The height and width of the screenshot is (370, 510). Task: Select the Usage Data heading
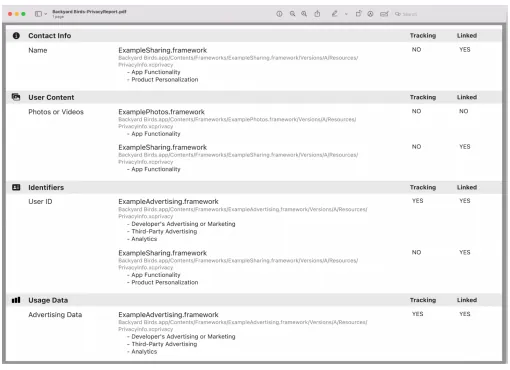coord(48,300)
